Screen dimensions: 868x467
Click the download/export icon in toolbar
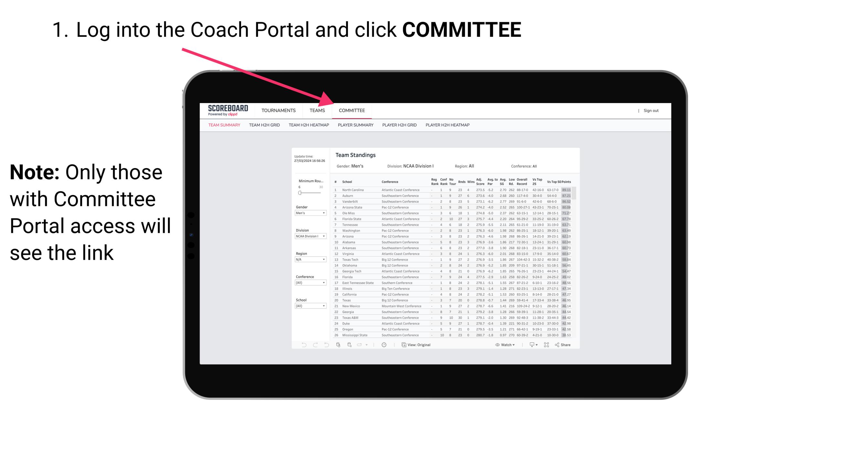point(530,345)
